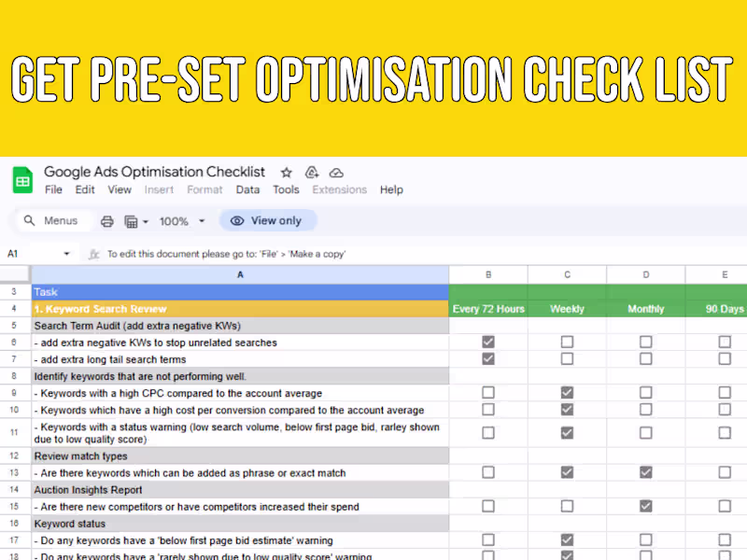
Task: Check Weekly for new competitors row
Action: pos(567,506)
